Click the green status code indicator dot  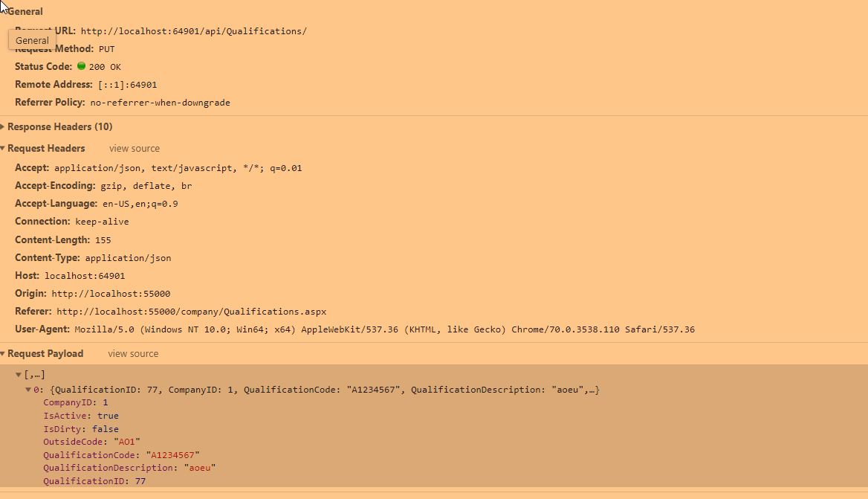pos(81,66)
